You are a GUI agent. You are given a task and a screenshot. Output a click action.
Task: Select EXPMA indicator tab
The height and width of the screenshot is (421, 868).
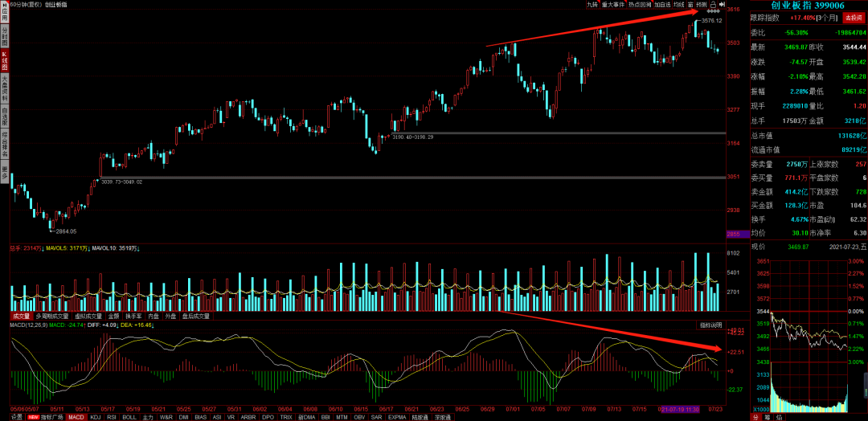point(398,417)
